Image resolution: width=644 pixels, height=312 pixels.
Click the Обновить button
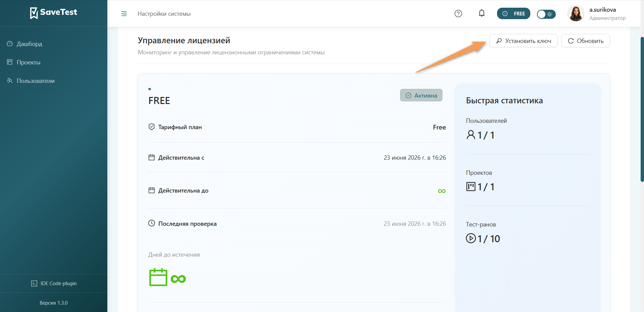coord(585,41)
